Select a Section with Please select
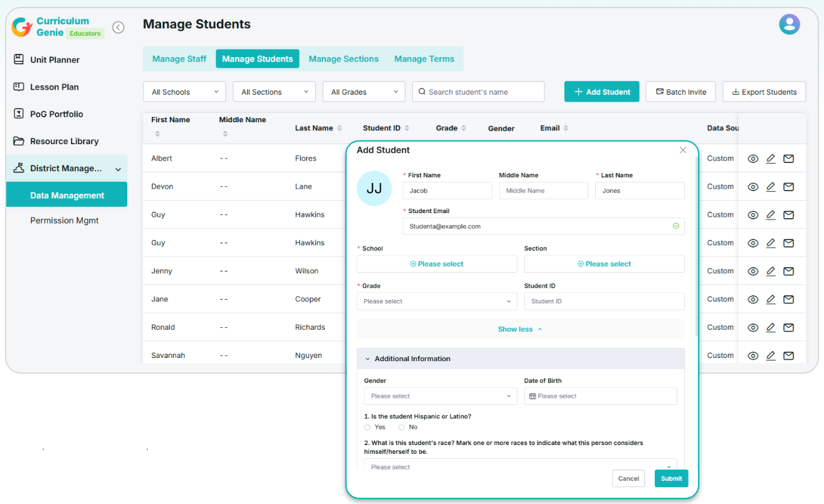824x504 pixels. click(605, 264)
